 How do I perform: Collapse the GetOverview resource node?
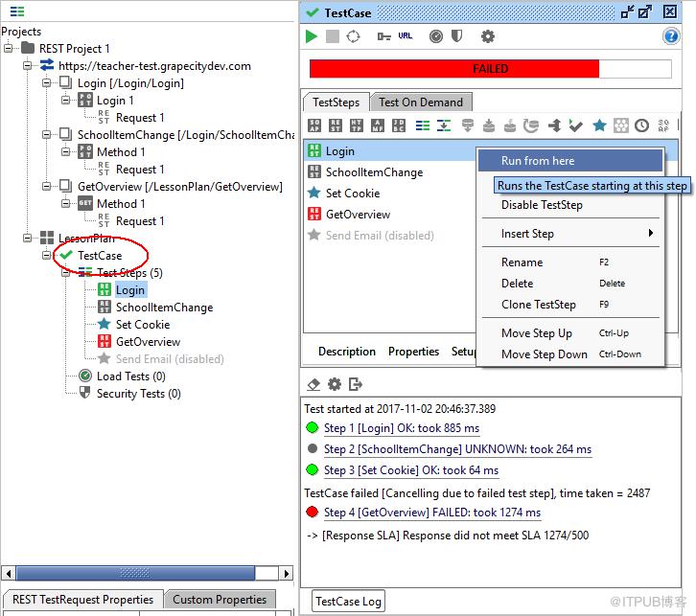coord(46,186)
